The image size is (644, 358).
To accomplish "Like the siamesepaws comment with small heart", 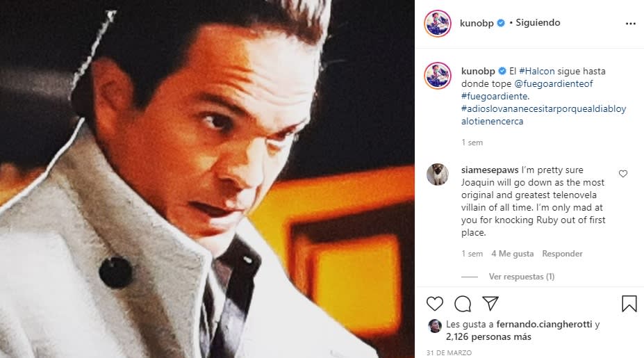I will pos(622,174).
